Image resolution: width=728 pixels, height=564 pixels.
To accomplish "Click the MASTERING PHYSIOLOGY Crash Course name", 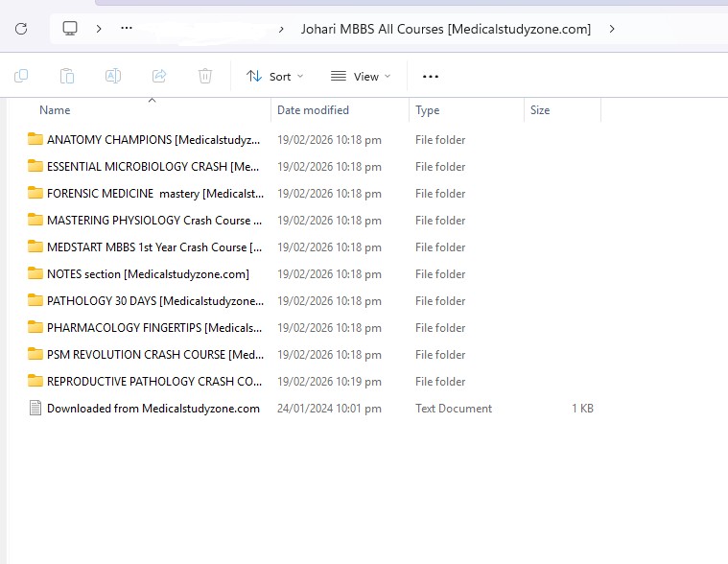I will 154,221.
